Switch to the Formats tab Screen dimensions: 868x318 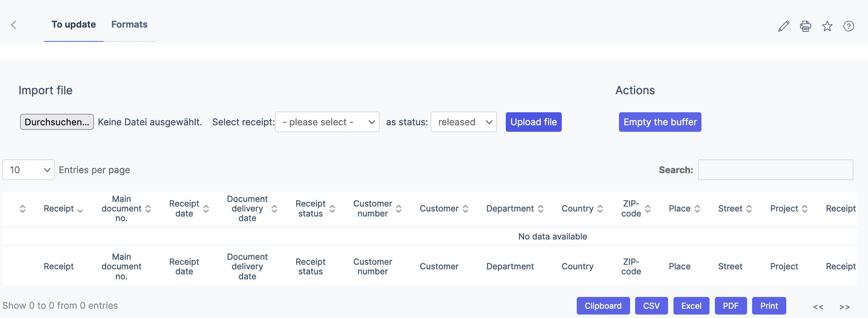pos(129,25)
